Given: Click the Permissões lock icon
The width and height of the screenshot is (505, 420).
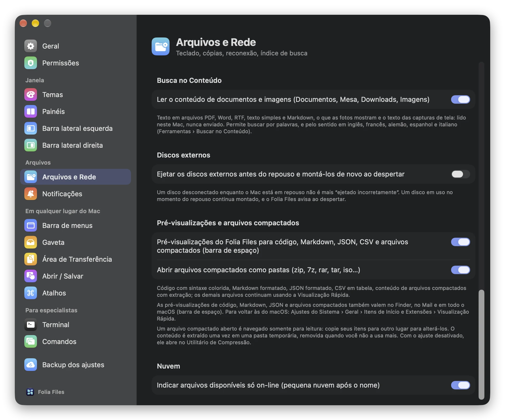Looking at the screenshot, I should [31, 63].
